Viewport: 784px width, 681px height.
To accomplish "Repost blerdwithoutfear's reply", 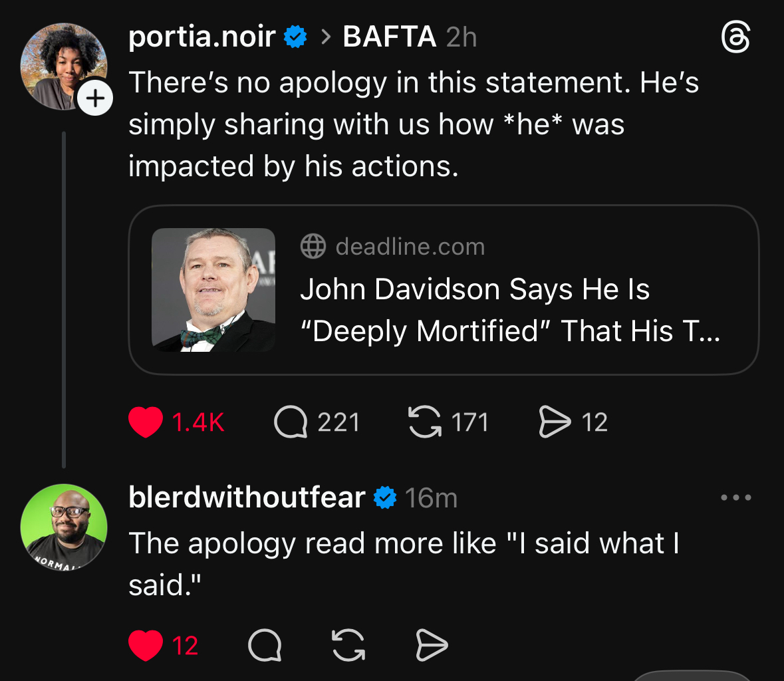I will (x=348, y=645).
